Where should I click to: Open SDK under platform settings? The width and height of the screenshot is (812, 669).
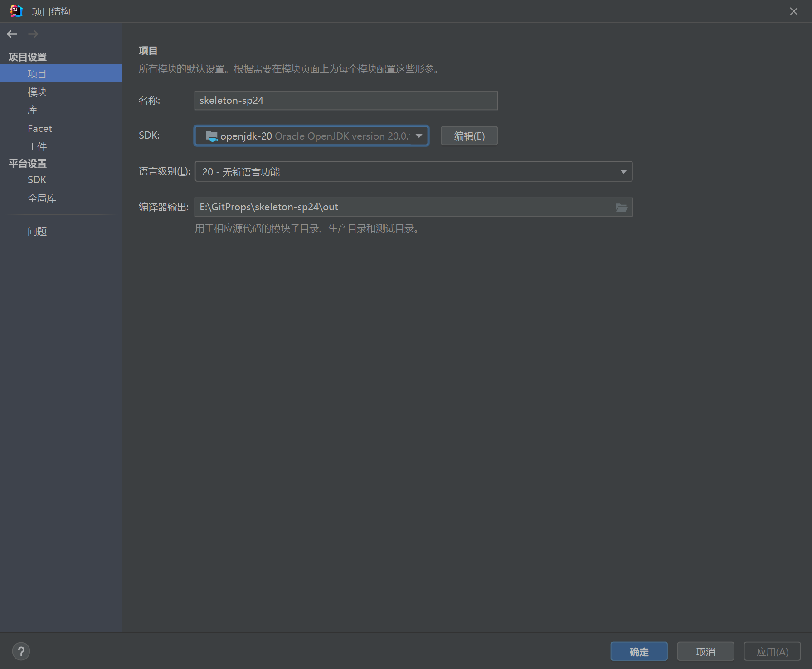(x=37, y=180)
